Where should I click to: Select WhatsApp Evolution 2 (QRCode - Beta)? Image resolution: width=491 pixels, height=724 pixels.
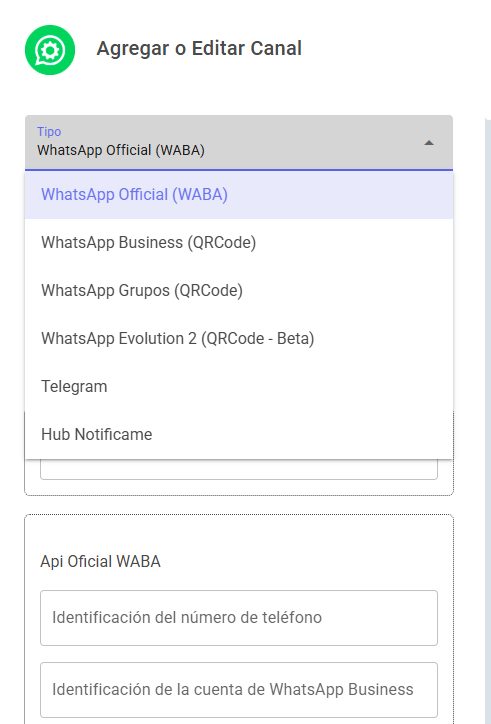(239, 339)
